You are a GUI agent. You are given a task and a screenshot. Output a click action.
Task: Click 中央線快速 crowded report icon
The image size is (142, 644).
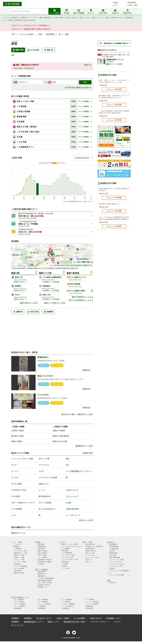click(x=14, y=232)
